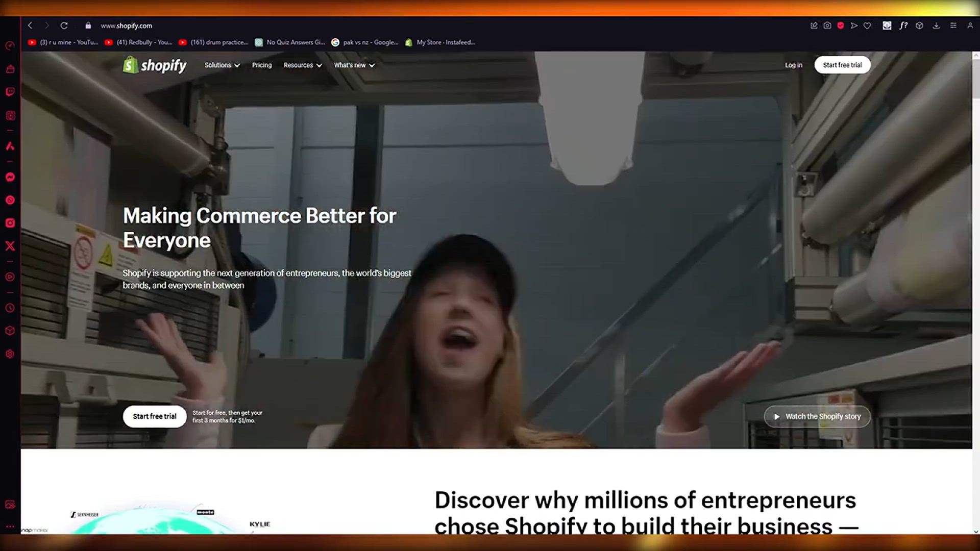The height and width of the screenshot is (551, 980).
Task: Open No Quiz Answers bookmark
Action: [x=290, y=42]
